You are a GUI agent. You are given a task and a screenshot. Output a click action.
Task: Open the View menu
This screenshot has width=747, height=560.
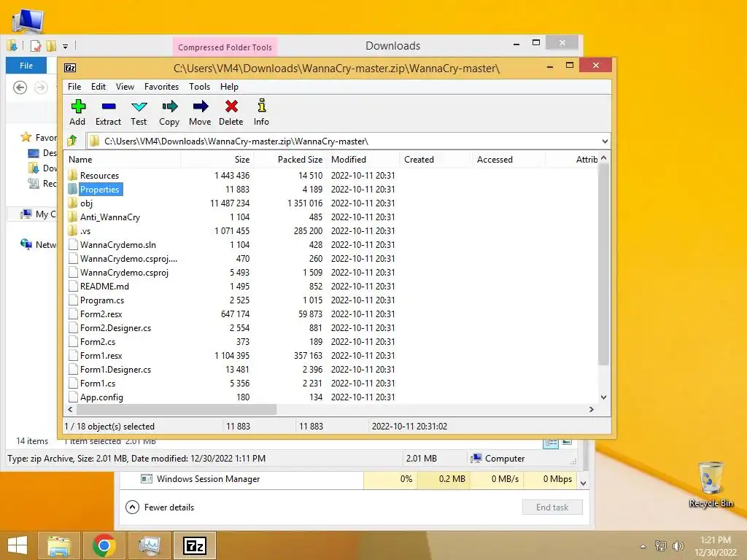click(125, 87)
